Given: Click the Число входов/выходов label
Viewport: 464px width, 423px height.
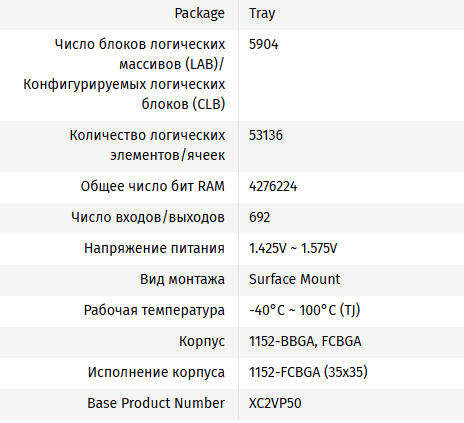Looking at the screenshot, I should pos(148,217).
